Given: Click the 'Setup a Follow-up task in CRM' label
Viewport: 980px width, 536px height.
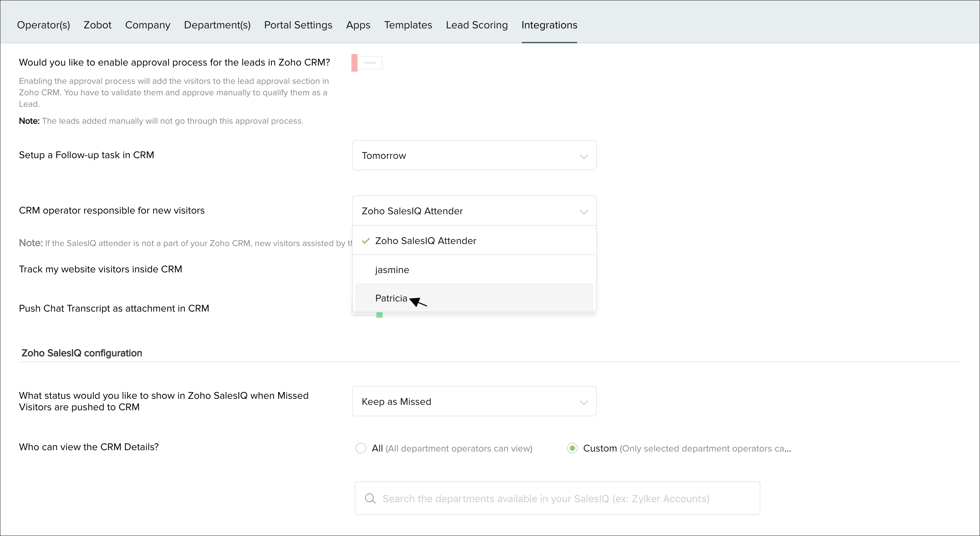Looking at the screenshot, I should click(87, 155).
